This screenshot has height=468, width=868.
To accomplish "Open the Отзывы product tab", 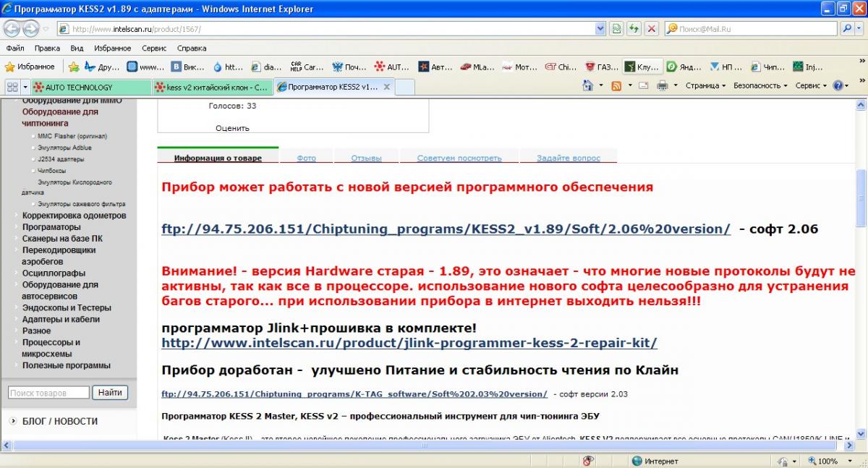I will 366,158.
